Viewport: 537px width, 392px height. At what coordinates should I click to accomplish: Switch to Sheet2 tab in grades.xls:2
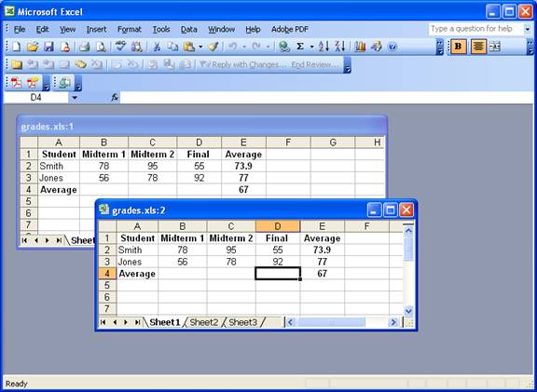(204, 322)
